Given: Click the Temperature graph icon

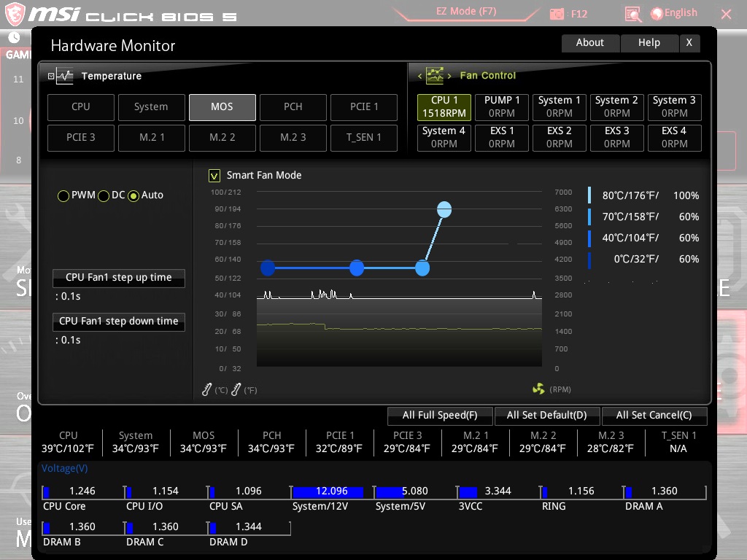Looking at the screenshot, I should click(x=65, y=76).
